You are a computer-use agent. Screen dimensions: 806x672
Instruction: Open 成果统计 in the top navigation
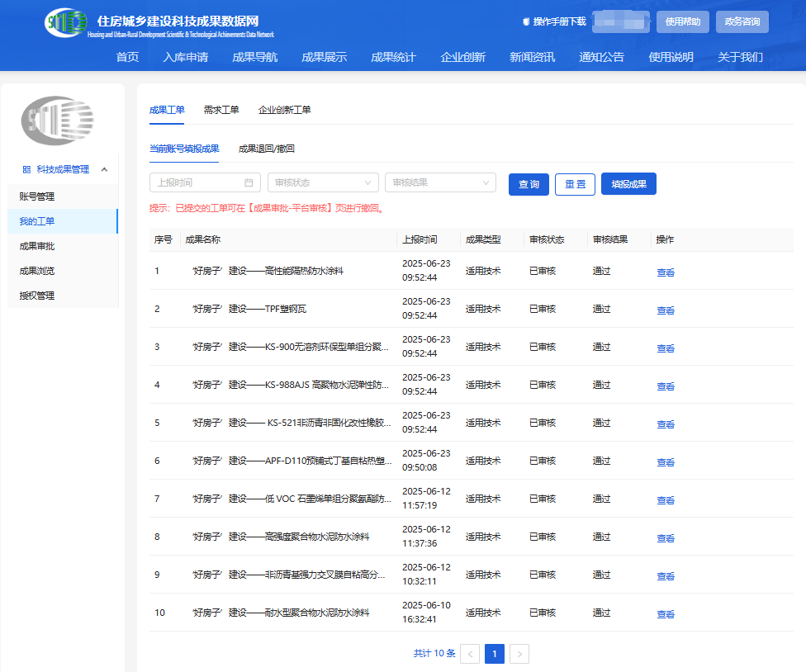pos(393,57)
